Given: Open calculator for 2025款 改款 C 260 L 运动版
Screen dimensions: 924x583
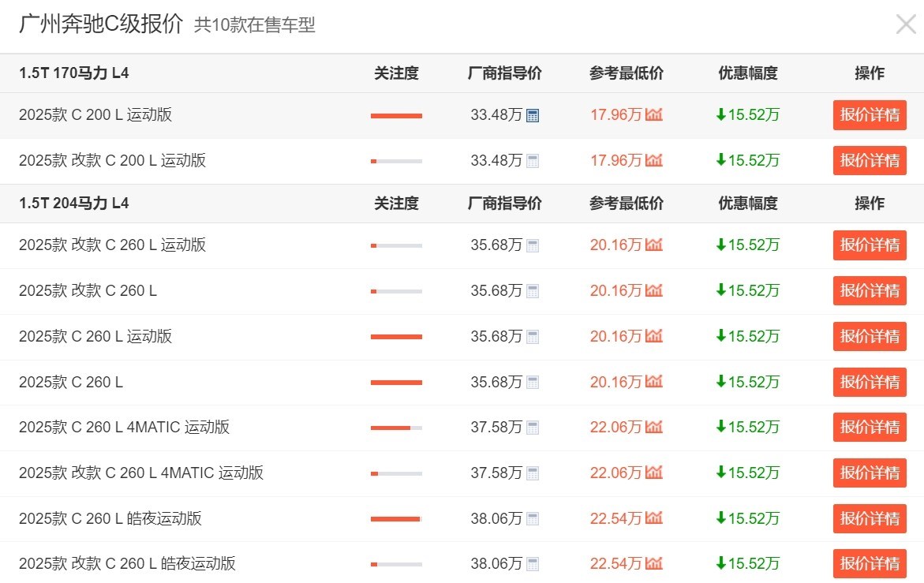Looking at the screenshot, I should [533, 245].
